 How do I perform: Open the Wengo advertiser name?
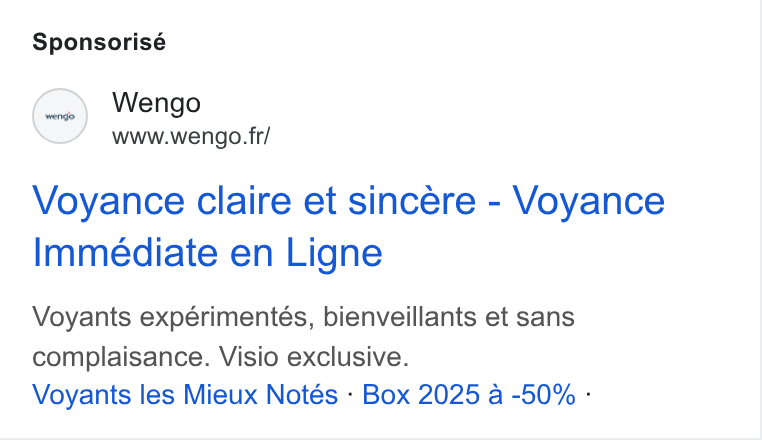click(x=156, y=103)
